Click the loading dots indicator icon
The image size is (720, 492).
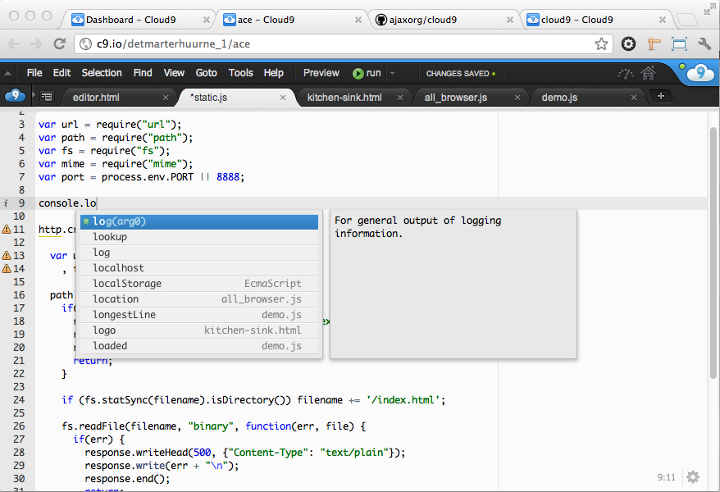click(x=625, y=74)
